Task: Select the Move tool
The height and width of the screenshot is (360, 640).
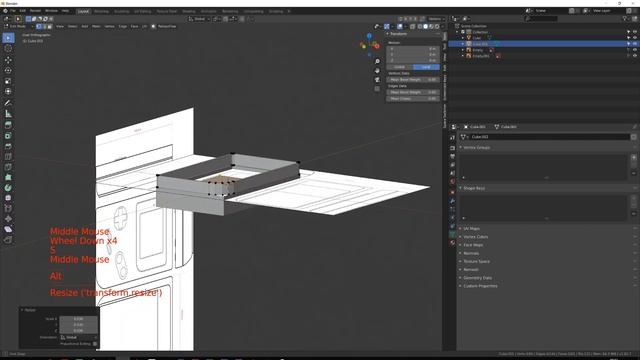Action: tap(8, 60)
